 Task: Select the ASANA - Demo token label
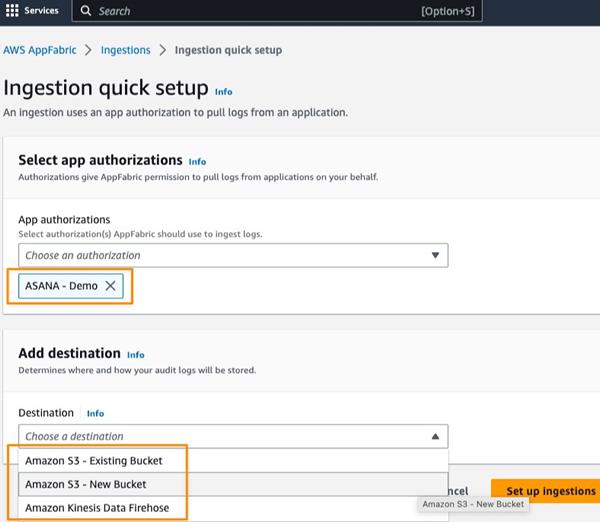(x=62, y=286)
